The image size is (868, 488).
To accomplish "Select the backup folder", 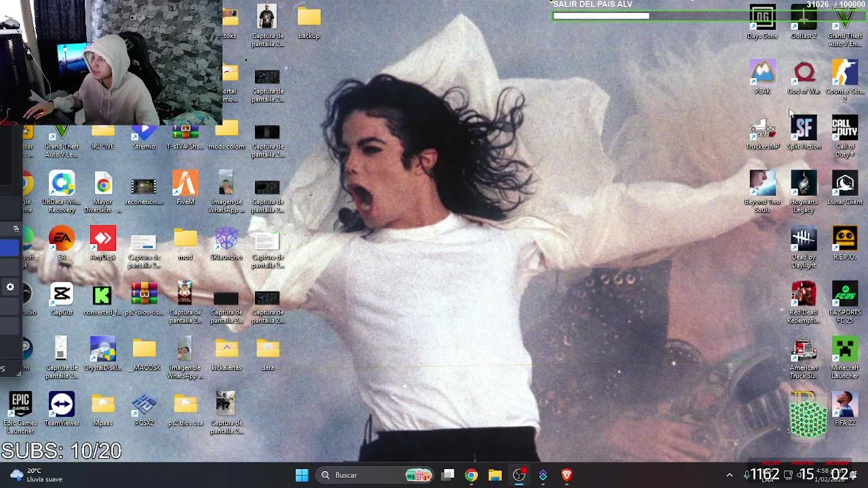I will tap(309, 22).
